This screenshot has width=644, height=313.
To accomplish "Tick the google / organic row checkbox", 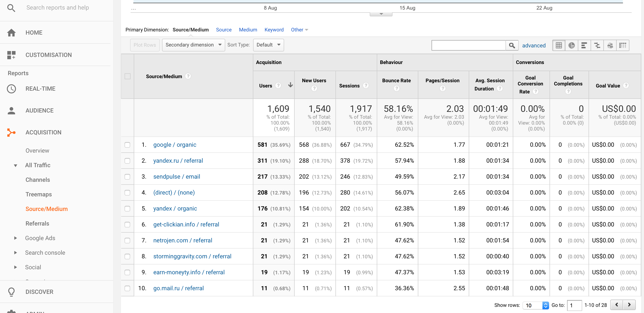I will pyautogui.click(x=128, y=145).
